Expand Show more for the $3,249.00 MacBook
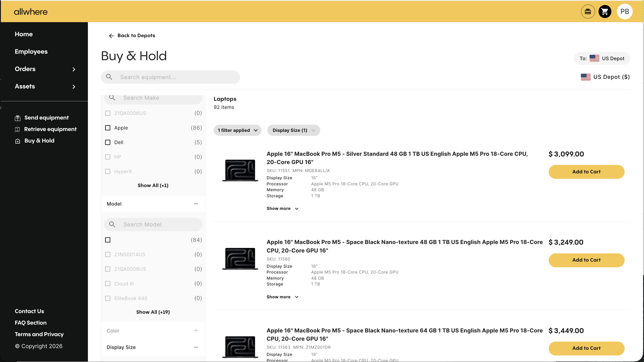The width and height of the screenshot is (644, 362). point(282,297)
